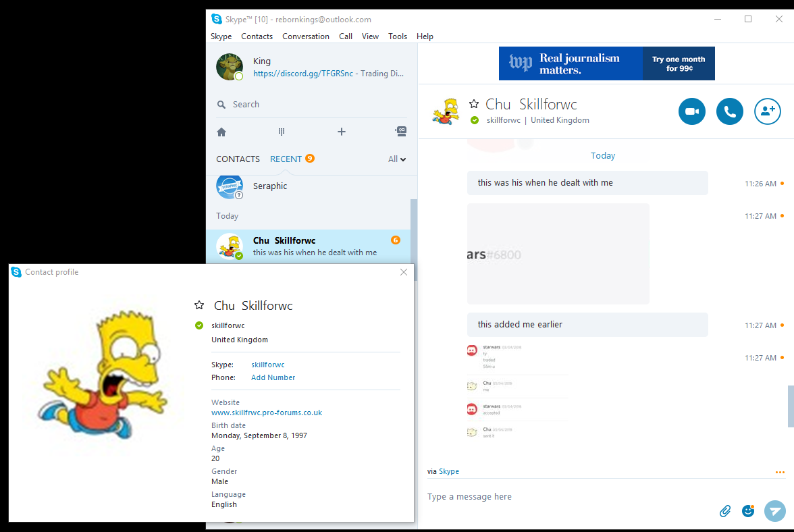
Task: Click into the Search contacts field
Action: click(312, 104)
